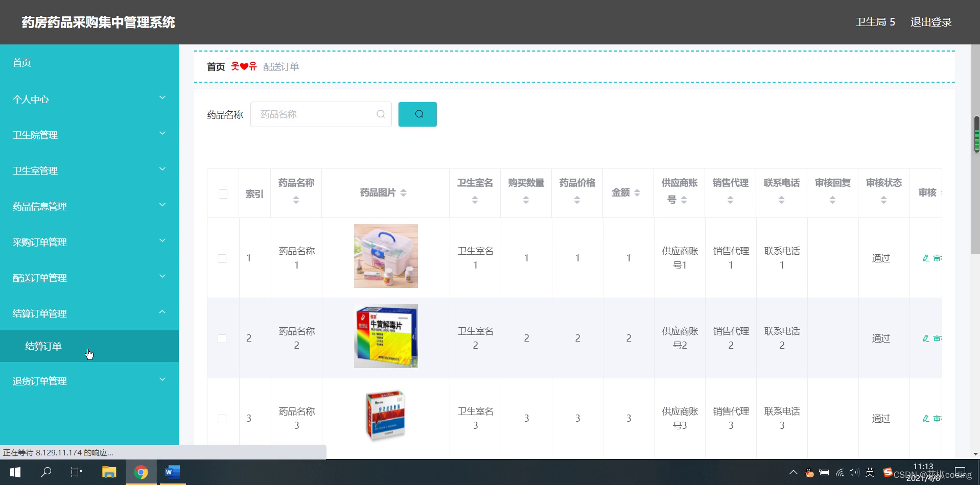The width and height of the screenshot is (980, 485).
Task: Sort by 药品图片 column arrows
Action: tap(403, 193)
